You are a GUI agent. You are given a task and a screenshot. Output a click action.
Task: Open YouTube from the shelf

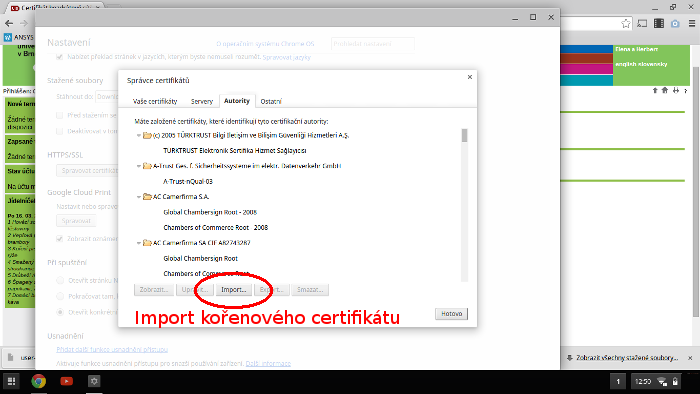pyautogui.click(x=67, y=381)
